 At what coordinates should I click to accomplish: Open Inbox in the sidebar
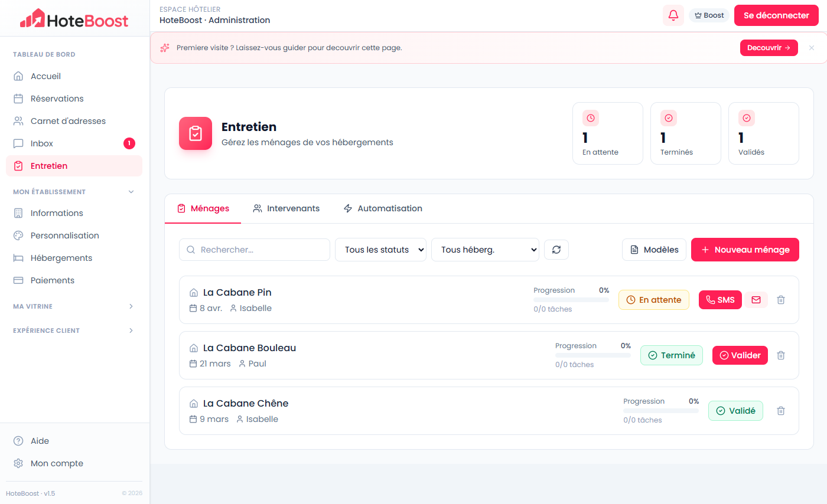point(42,143)
